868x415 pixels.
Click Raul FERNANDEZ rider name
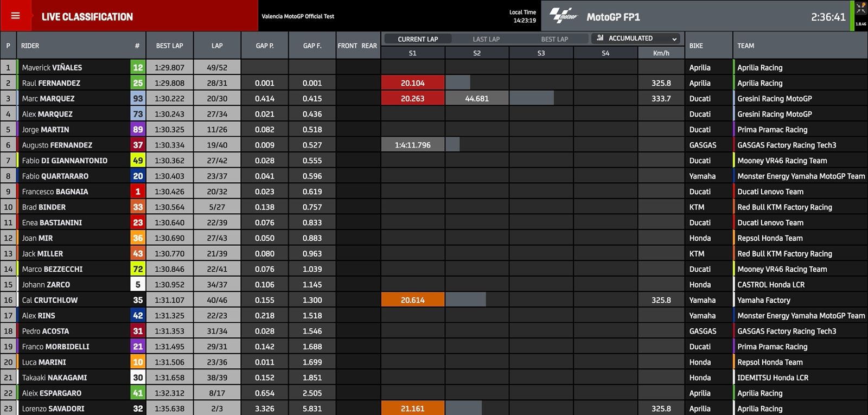(x=51, y=83)
